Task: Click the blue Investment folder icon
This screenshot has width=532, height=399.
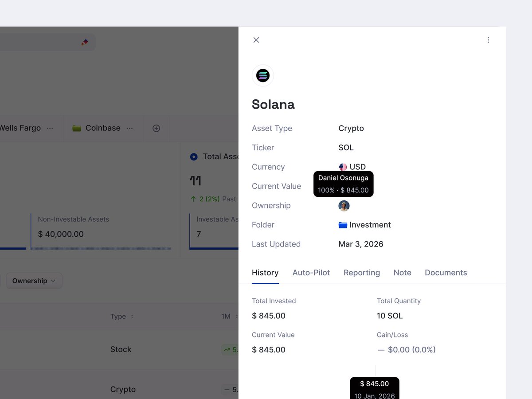Action: click(343, 225)
